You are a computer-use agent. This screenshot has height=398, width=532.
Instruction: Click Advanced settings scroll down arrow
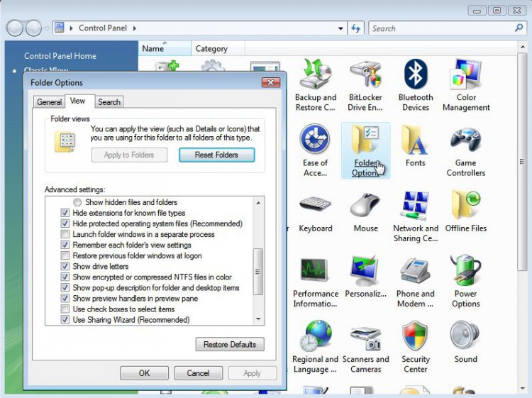[x=258, y=319]
